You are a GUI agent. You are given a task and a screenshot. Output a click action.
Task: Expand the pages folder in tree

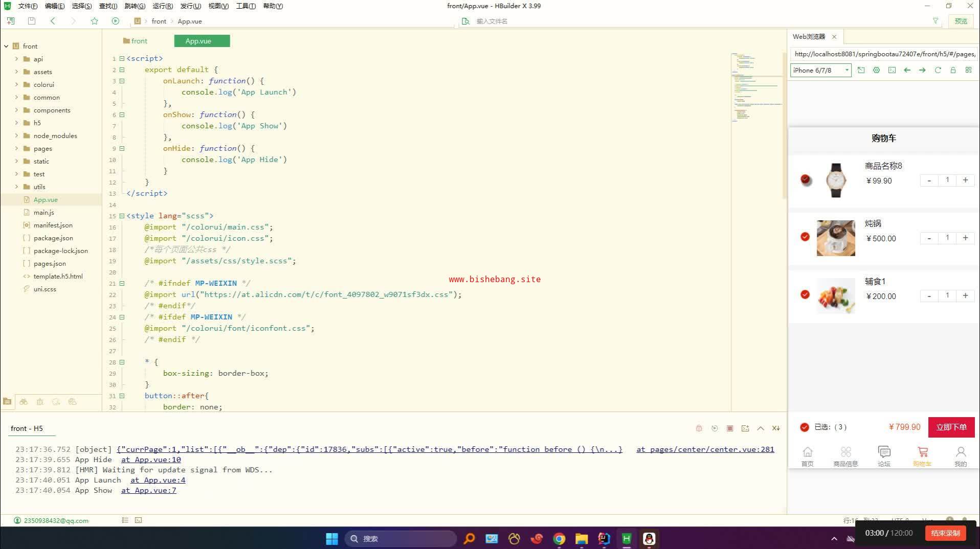click(x=16, y=148)
